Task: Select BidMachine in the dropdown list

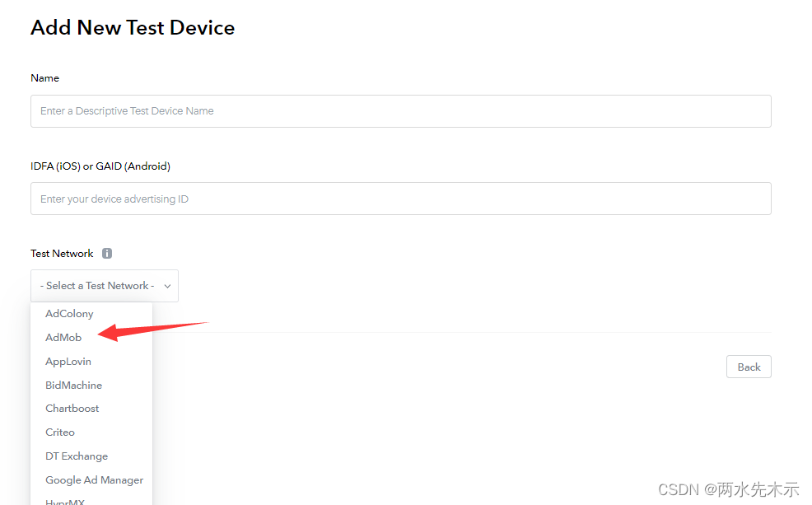Action: (73, 385)
